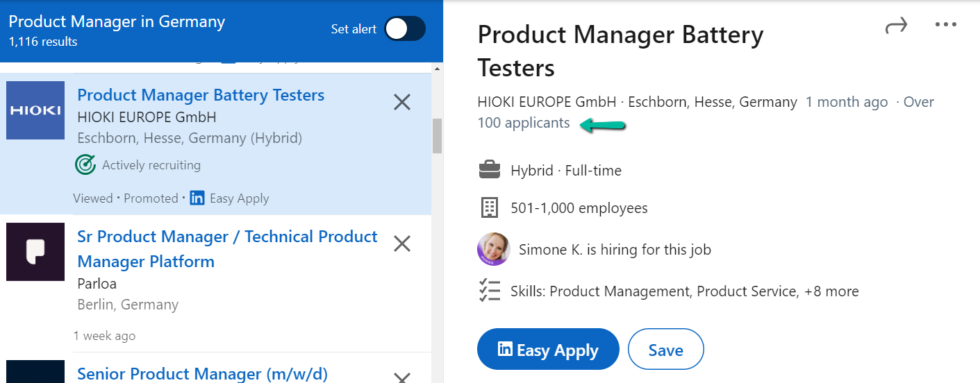Open Parloa company logo thumbnail
Viewport: 980px width, 383px height.
35,252
